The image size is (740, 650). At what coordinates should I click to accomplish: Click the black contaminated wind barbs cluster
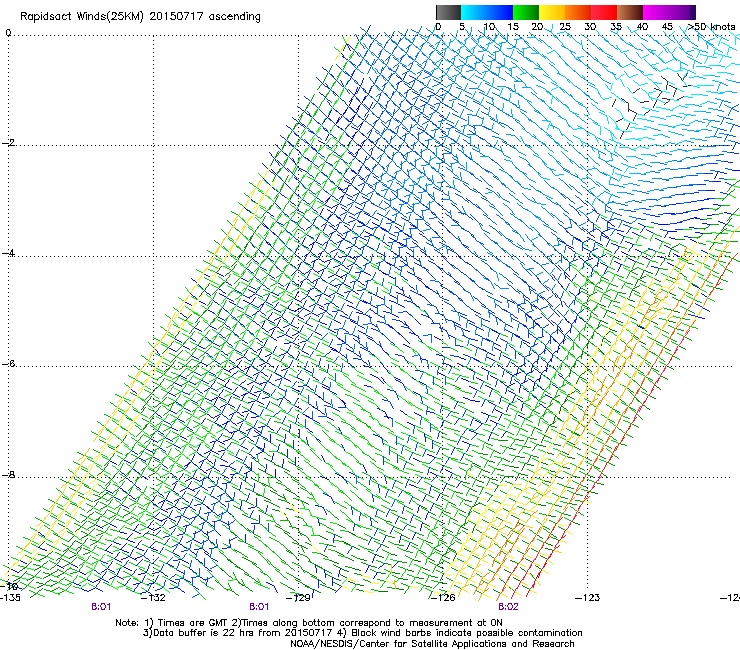(650, 103)
